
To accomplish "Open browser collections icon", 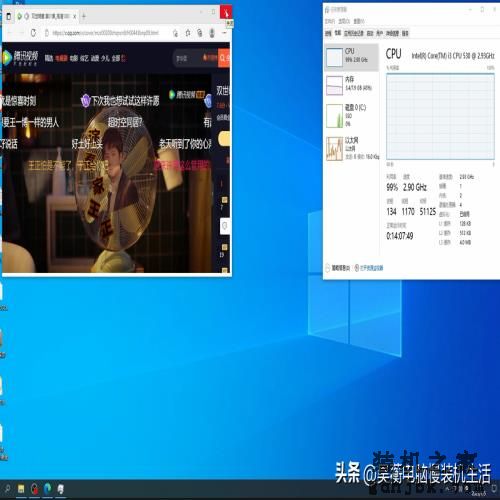I will 200,33.
